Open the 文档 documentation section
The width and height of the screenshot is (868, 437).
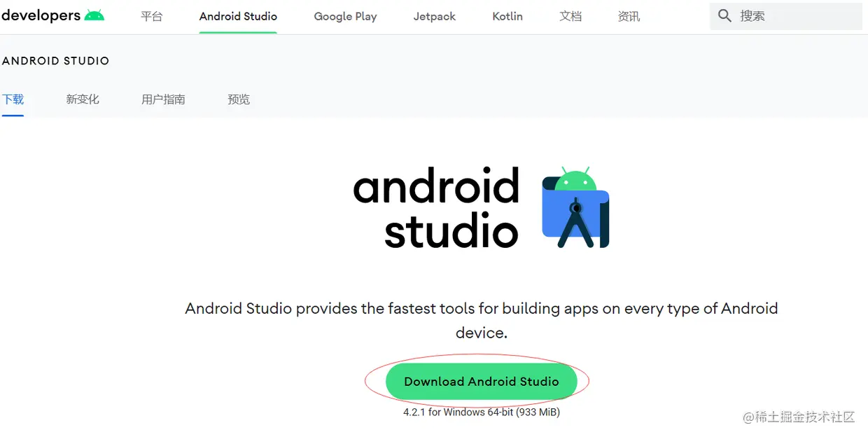click(x=570, y=16)
